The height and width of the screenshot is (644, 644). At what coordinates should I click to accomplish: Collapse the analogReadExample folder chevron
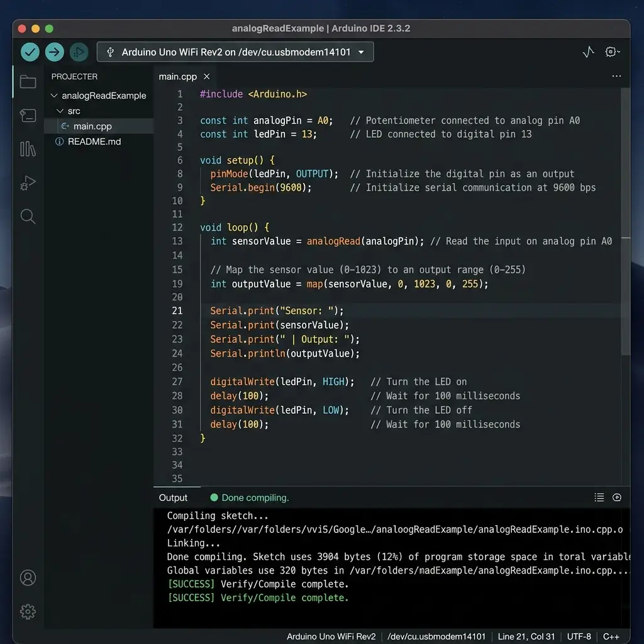(x=54, y=96)
